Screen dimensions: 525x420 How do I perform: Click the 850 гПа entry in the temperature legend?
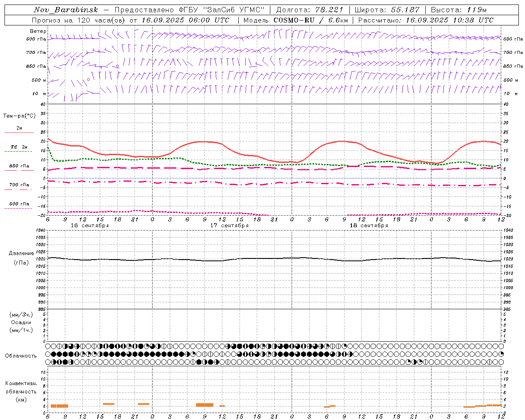click(19, 166)
